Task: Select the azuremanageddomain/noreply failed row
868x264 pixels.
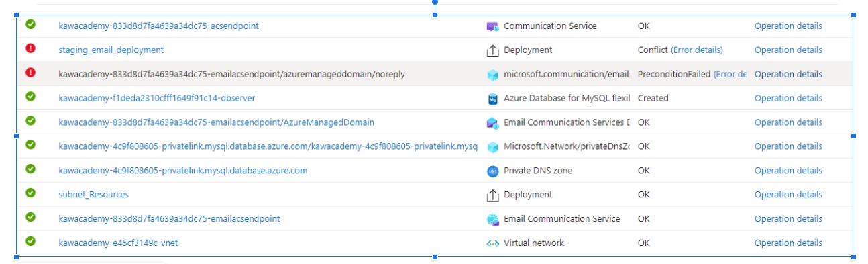Action: coord(435,74)
